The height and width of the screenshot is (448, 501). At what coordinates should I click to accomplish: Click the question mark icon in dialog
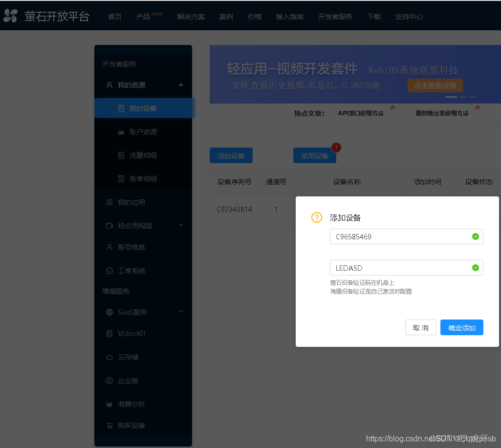pyautogui.click(x=316, y=218)
